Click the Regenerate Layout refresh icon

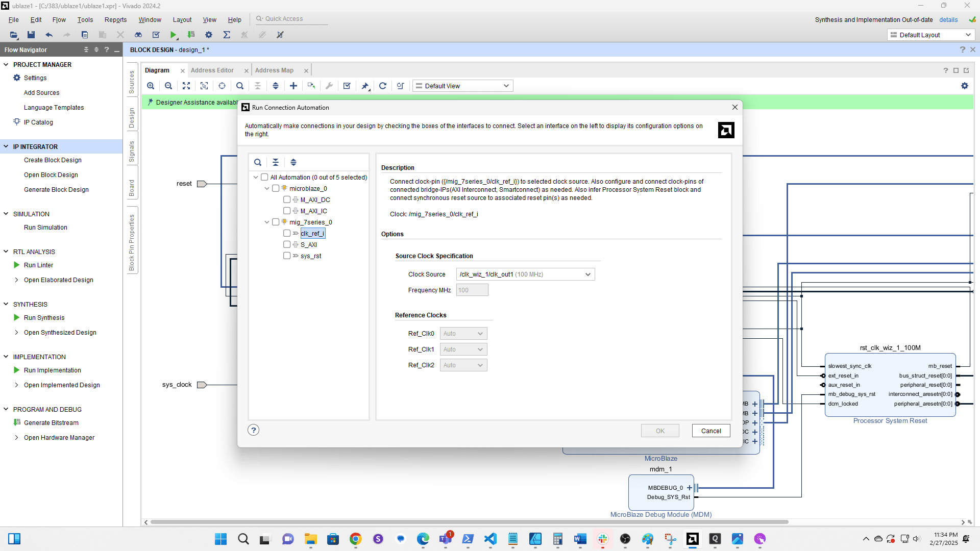(x=383, y=86)
